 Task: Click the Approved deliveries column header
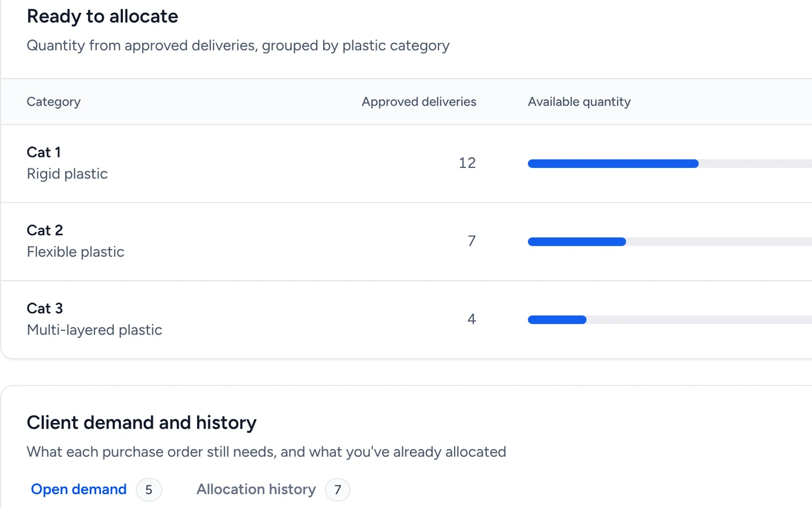coord(419,102)
